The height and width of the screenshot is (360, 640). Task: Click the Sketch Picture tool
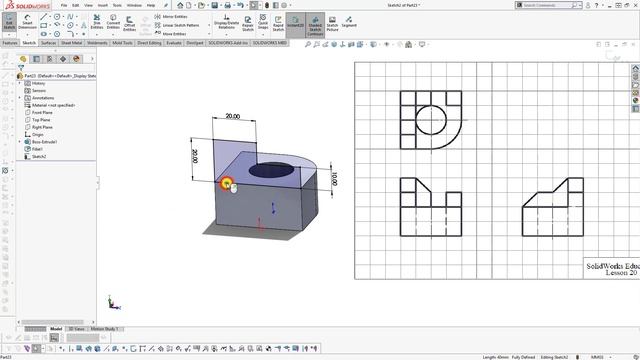(x=332, y=24)
